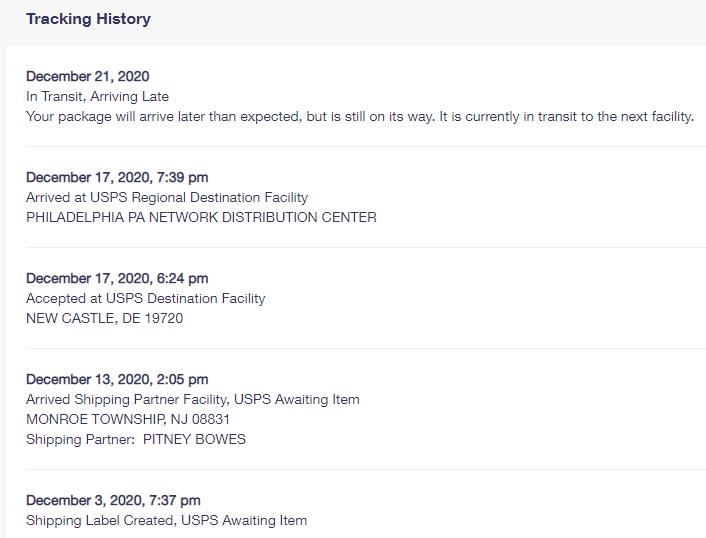The width and height of the screenshot is (706, 538).
Task: Select the December 17, 2020, 6:24 pm timestamp
Action: coord(117,278)
